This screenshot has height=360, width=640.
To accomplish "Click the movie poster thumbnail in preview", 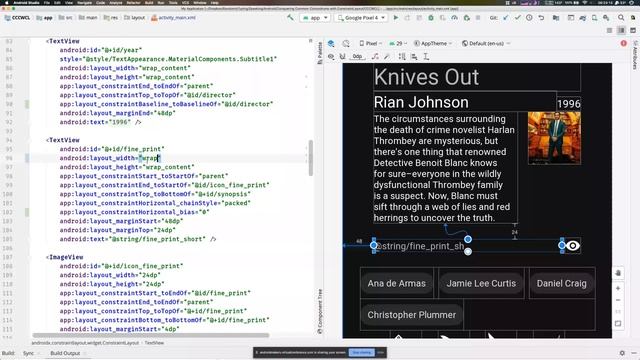I will (554, 138).
